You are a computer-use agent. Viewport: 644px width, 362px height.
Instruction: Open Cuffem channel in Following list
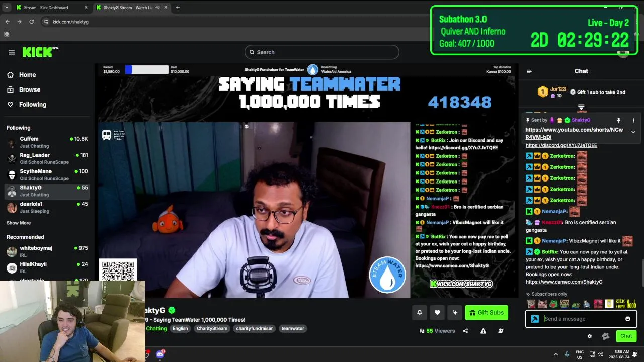[47, 142]
